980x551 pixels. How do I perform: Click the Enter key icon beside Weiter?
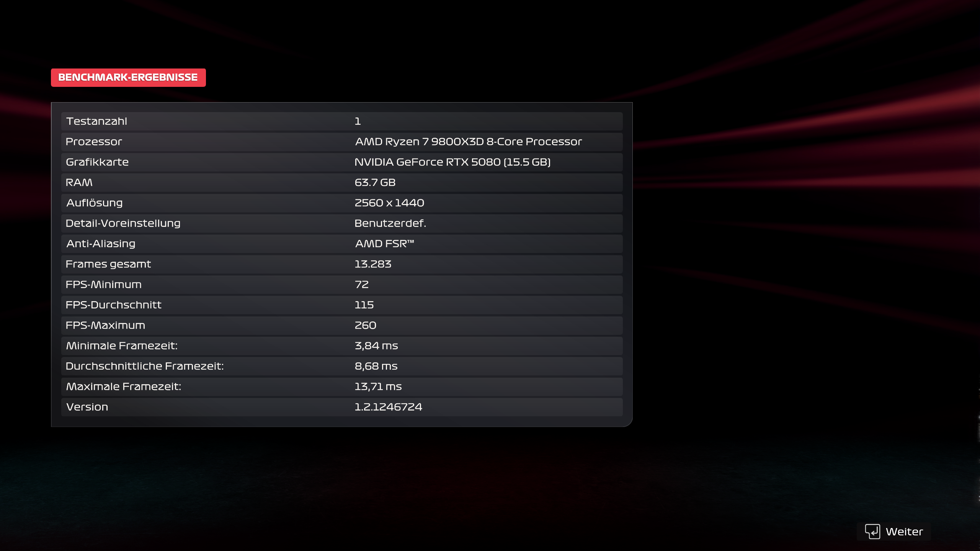[872, 531]
